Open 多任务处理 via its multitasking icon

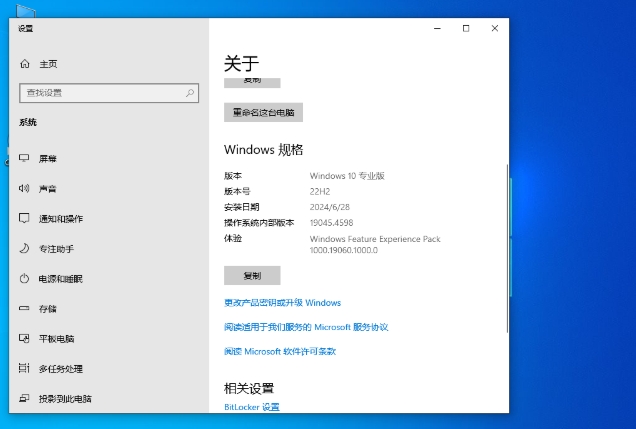click(x=25, y=368)
